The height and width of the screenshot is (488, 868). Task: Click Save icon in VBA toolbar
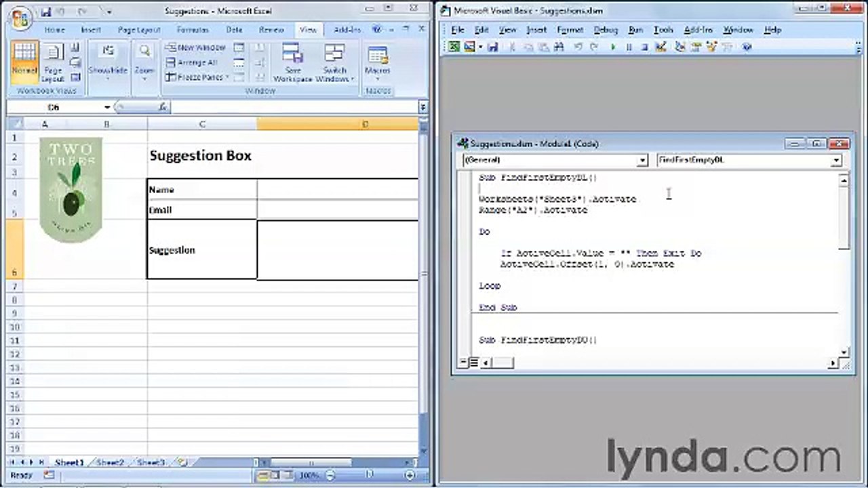(493, 47)
